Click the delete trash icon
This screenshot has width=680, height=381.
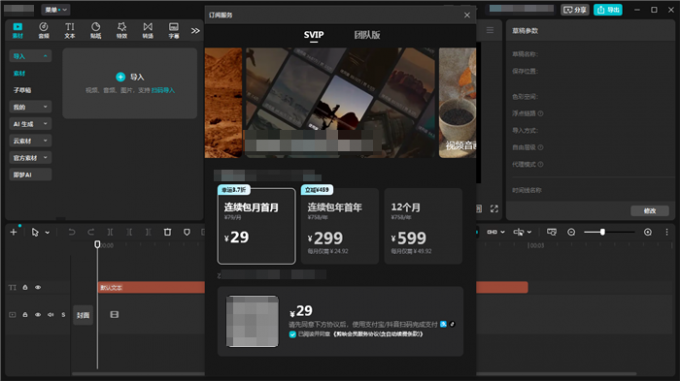click(167, 232)
